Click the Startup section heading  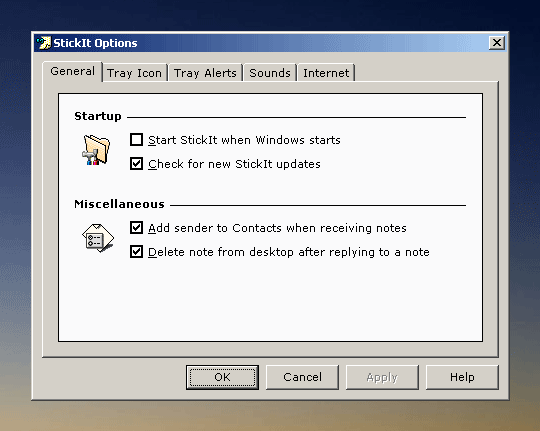[x=98, y=116]
